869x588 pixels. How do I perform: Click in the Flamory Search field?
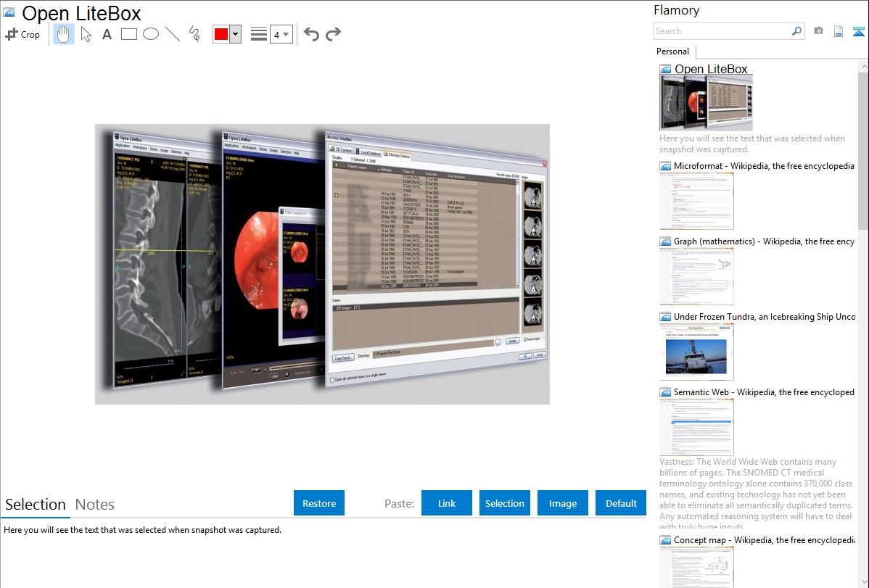coord(722,31)
